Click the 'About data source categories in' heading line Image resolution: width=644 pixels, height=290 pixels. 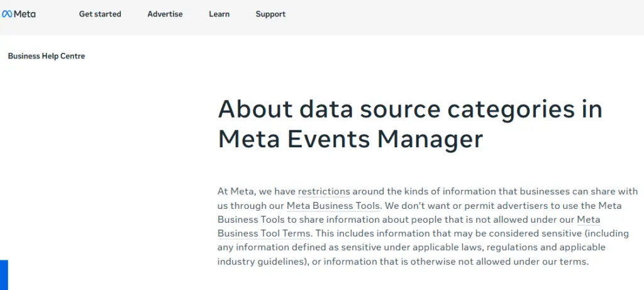410,109
